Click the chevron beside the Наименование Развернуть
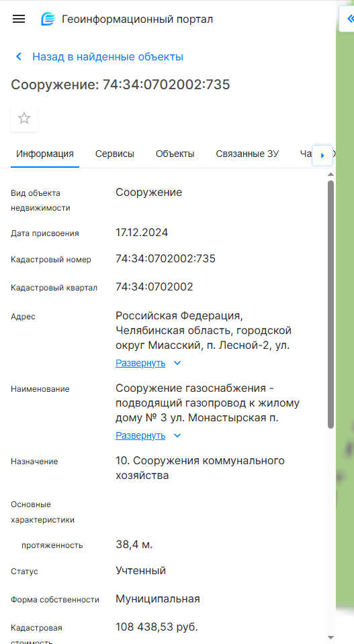354x644 pixels. pos(177,435)
